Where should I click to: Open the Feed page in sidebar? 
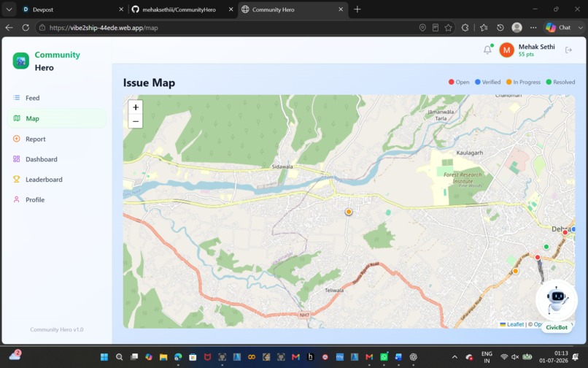[56, 98]
